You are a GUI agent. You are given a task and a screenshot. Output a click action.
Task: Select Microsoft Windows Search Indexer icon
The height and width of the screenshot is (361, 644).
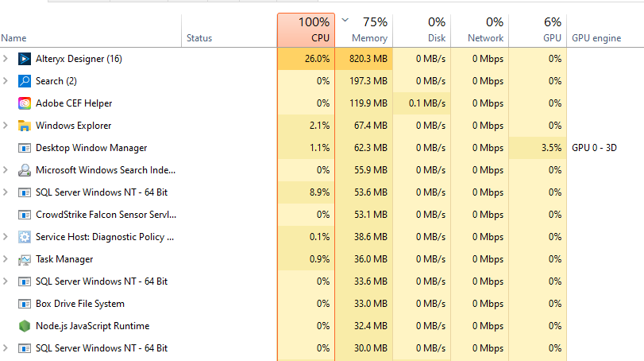[24, 170]
